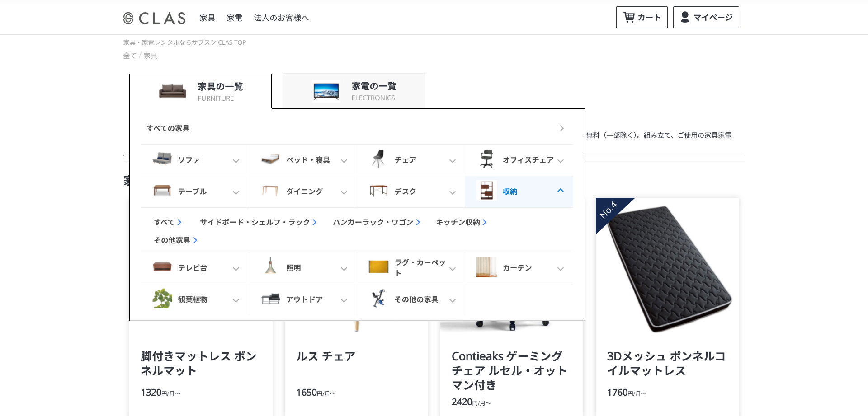The height and width of the screenshot is (416, 868).
Task: Click the 家具・家電レンタルならサブスク CLAS TOP breadcrumb
Action: pyautogui.click(x=184, y=42)
